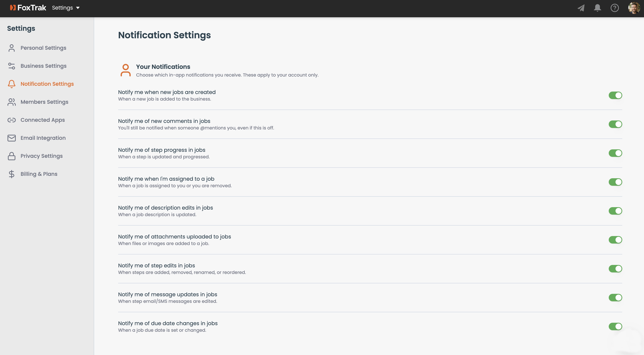Toggle new jobs created notifications
Screen dimensions: 644x355
coord(615,95)
